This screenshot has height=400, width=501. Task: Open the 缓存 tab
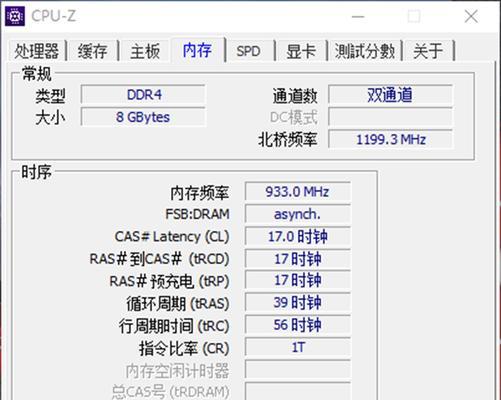click(x=92, y=51)
